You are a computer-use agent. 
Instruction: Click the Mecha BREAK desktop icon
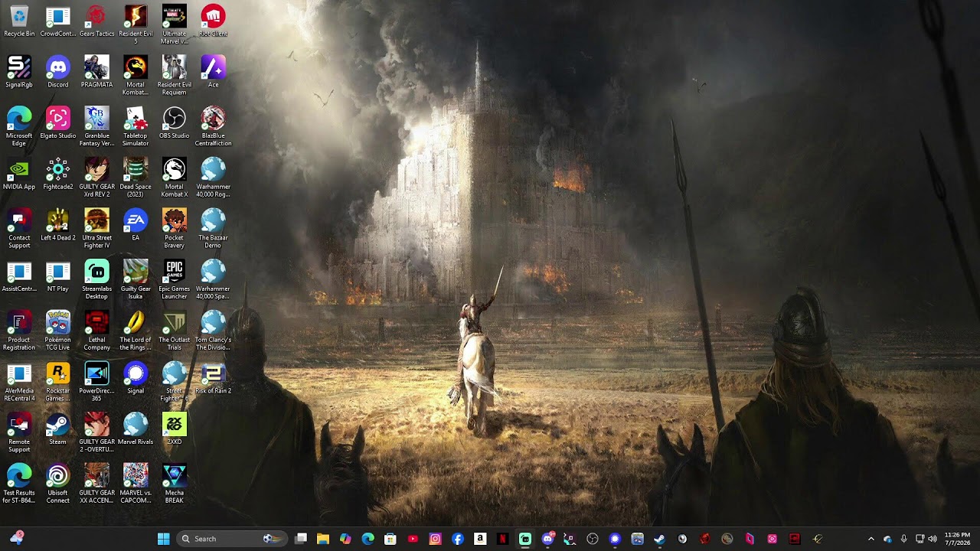pos(175,484)
